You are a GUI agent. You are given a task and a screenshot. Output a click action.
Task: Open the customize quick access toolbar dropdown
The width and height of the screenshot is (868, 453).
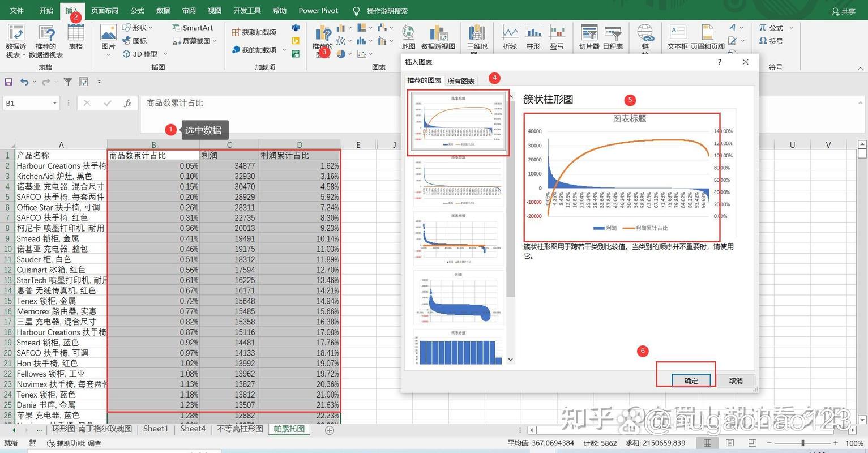coord(99,82)
